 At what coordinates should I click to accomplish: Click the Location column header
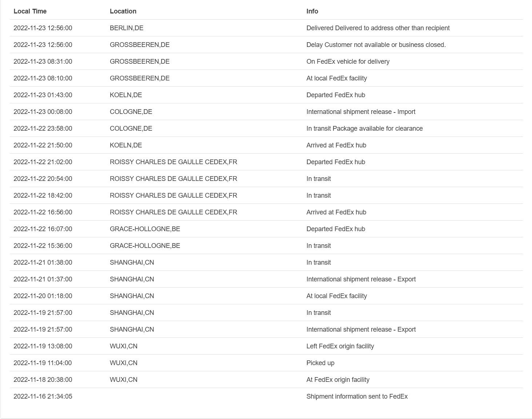point(123,11)
